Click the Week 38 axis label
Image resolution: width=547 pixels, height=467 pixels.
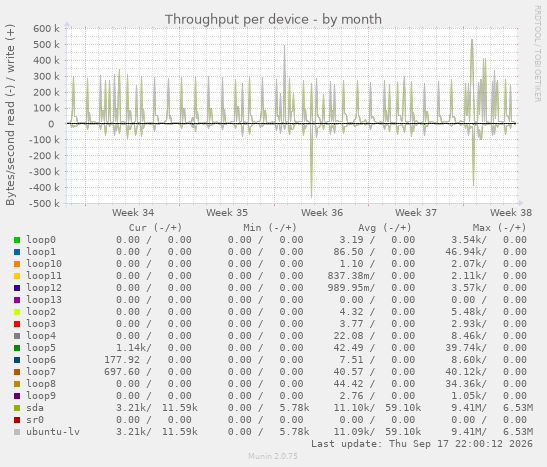[x=511, y=213]
